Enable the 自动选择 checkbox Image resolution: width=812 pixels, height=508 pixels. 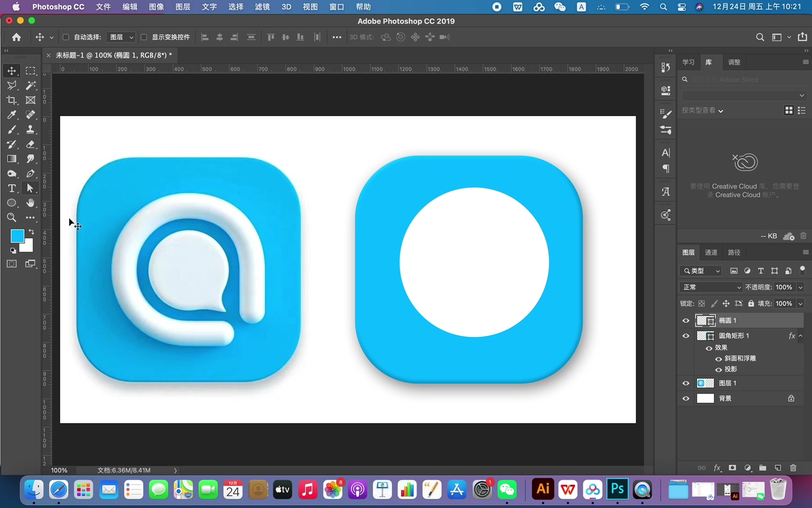66,37
